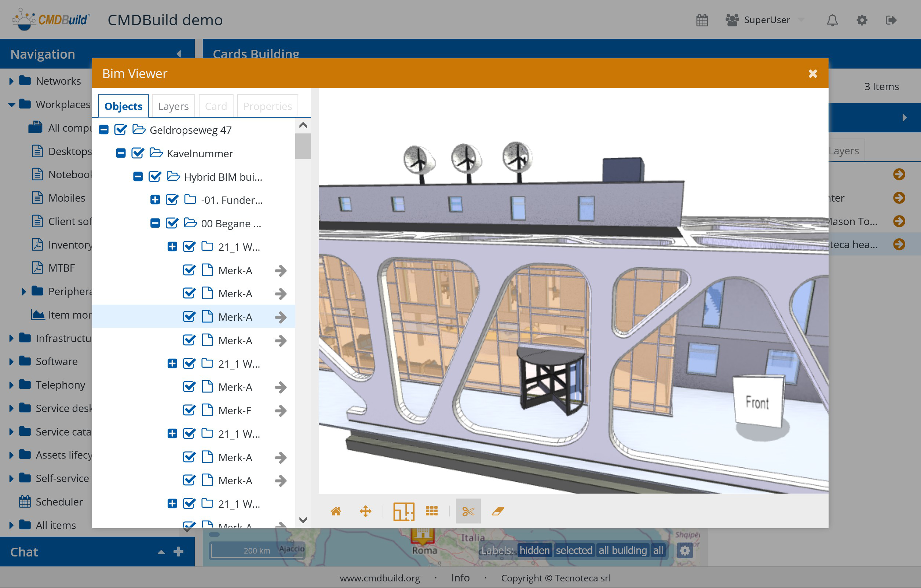Open notifications bell icon
The width and height of the screenshot is (921, 588).
coord(832,20)
